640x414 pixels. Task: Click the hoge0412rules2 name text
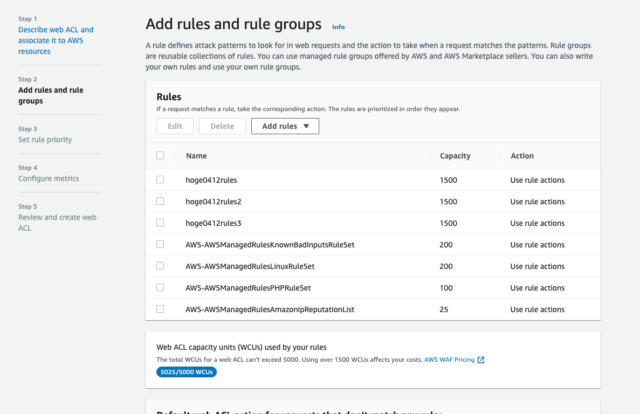[213, 202]
